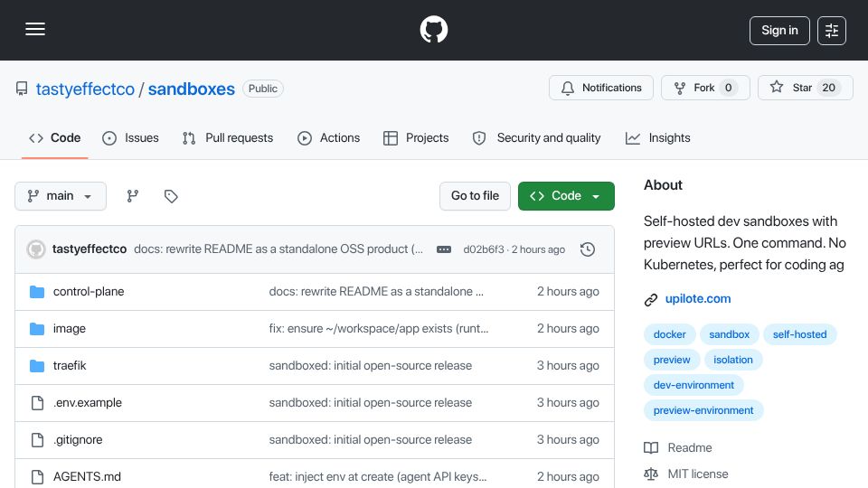Click the .env.example 'initial open-source release' commit
This screenshot has width=868, height=488.
click(x=371, y=403)
